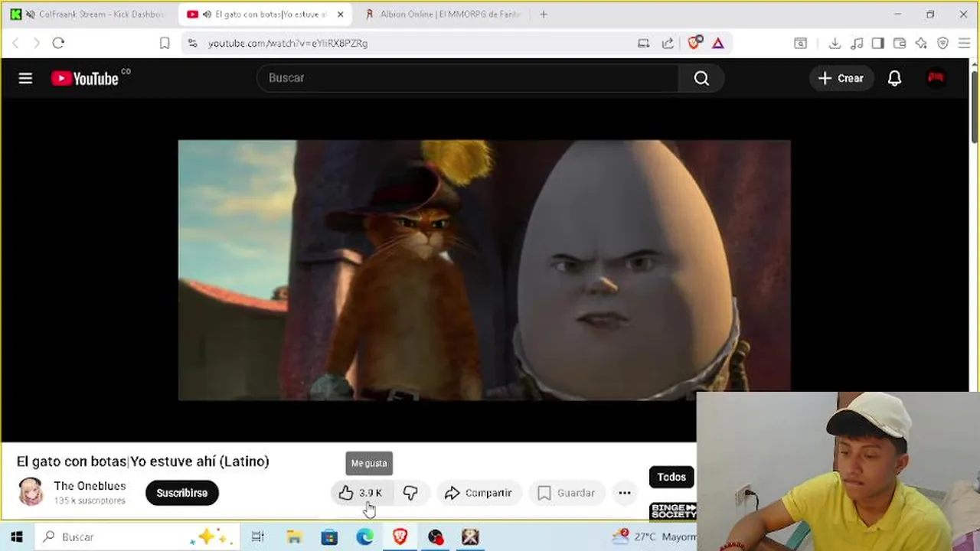Click the address bar URL
Image resolution: width=980 pixels, height=551 pixels.
[x=288, y=44]
